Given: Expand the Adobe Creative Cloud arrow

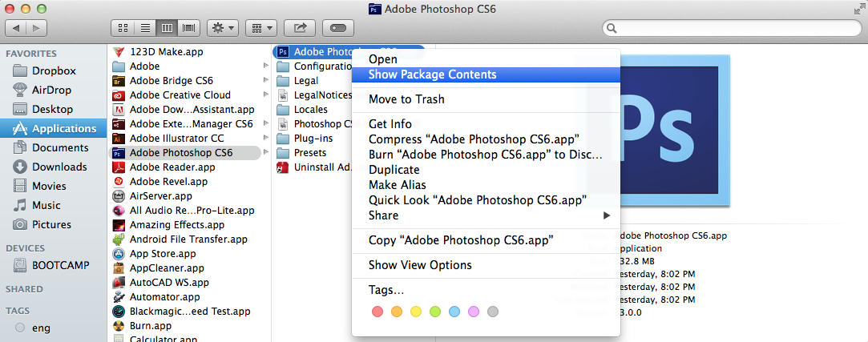Looking at the screenshot, I should [267, 95].
